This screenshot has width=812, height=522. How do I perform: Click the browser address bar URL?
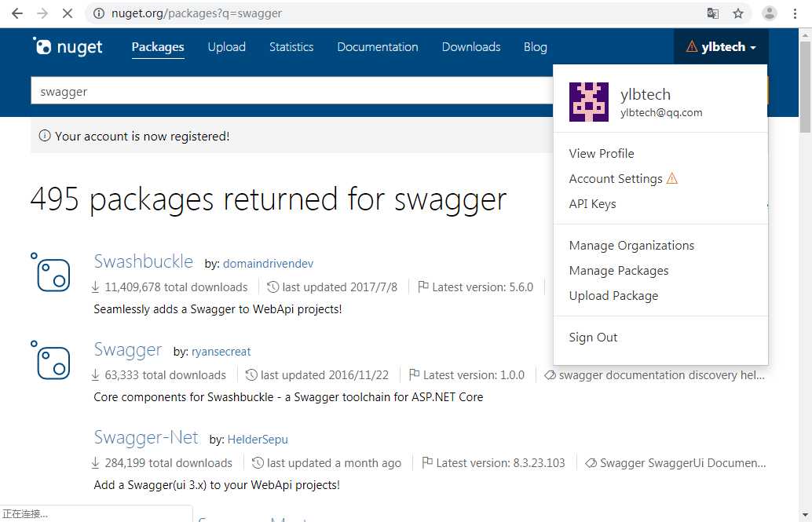coord(197,13)
